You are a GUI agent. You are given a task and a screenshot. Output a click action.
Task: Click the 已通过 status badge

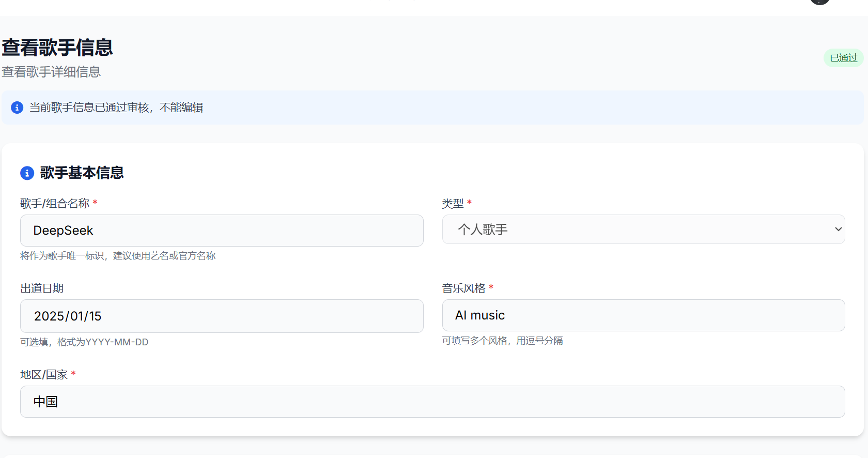(843, 58)
